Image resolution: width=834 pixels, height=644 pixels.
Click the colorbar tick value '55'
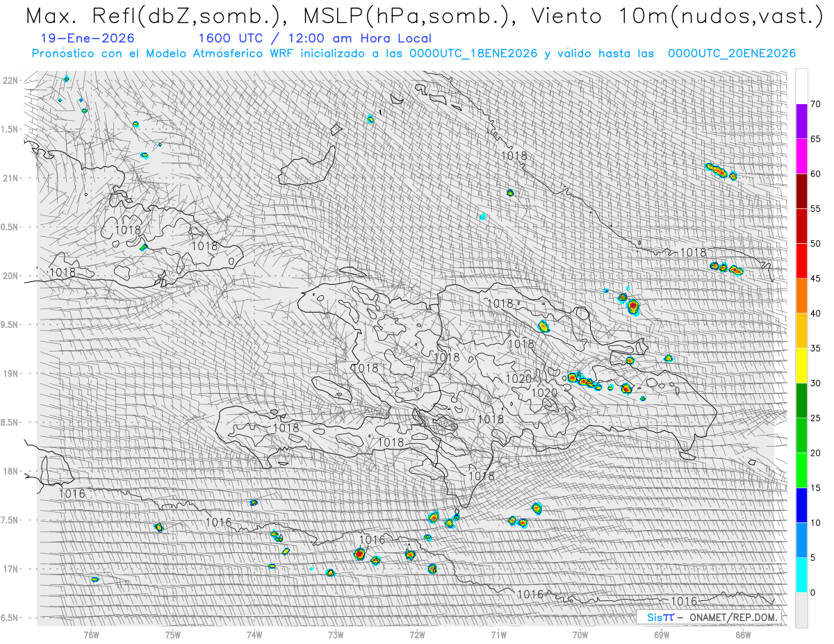click(x=815, y=208)
